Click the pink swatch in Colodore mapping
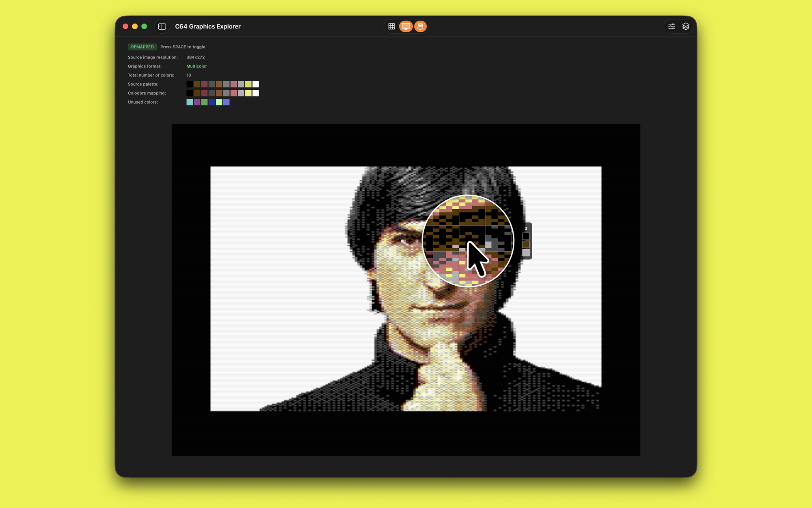Image resolution: width=812 pixels, height=508 pixels. click(233, 93)
